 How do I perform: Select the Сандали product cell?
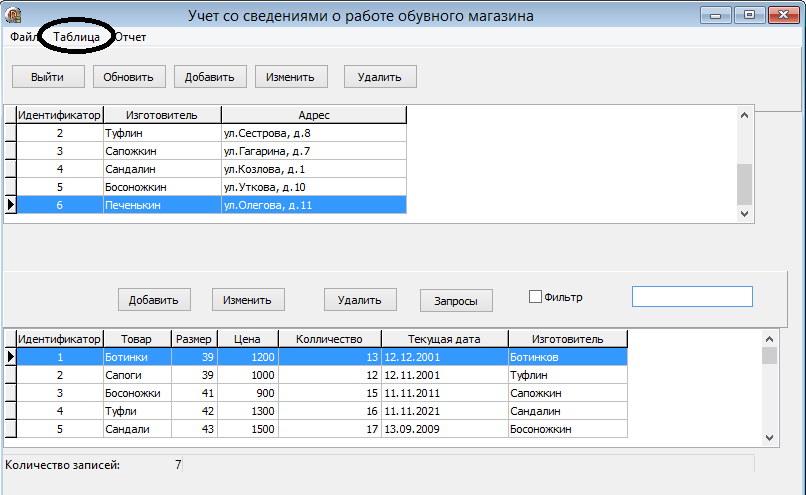(137, 429)
